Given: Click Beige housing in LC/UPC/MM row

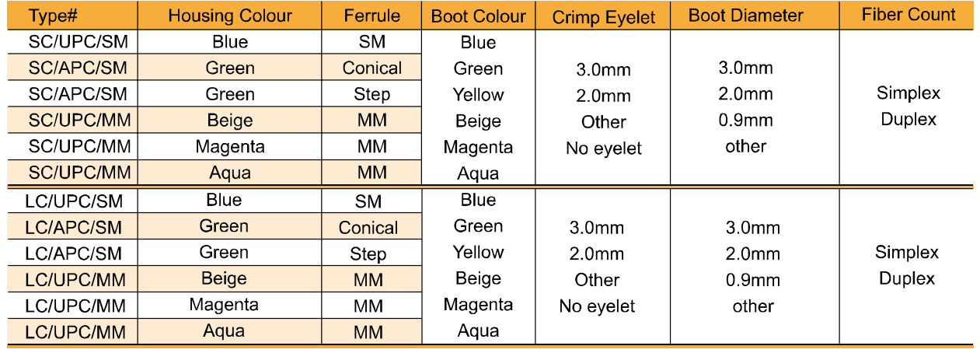Looking at the screenshot, I should 224,278.
